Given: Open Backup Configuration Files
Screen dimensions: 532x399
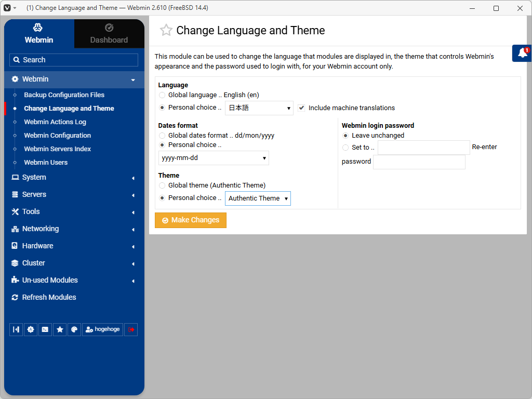Looking at the screenshot, I should (x=64, y=95).
